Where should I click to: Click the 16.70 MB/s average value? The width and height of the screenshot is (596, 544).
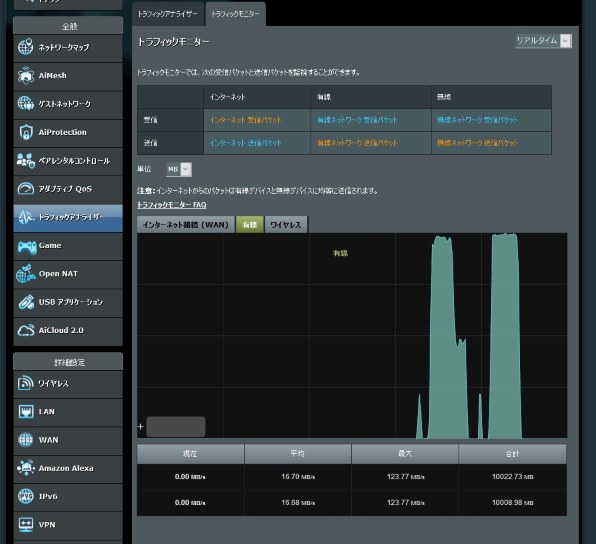point(298,477)
